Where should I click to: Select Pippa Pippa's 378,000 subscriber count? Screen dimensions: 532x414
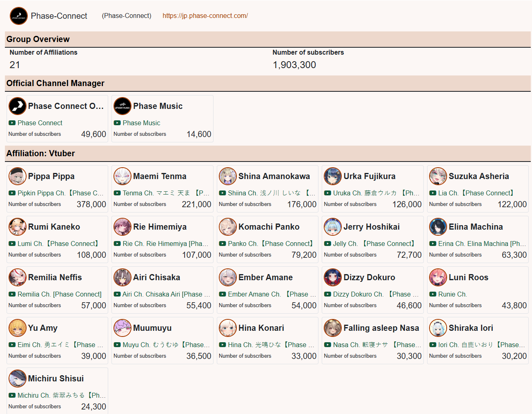pos(91,204)
